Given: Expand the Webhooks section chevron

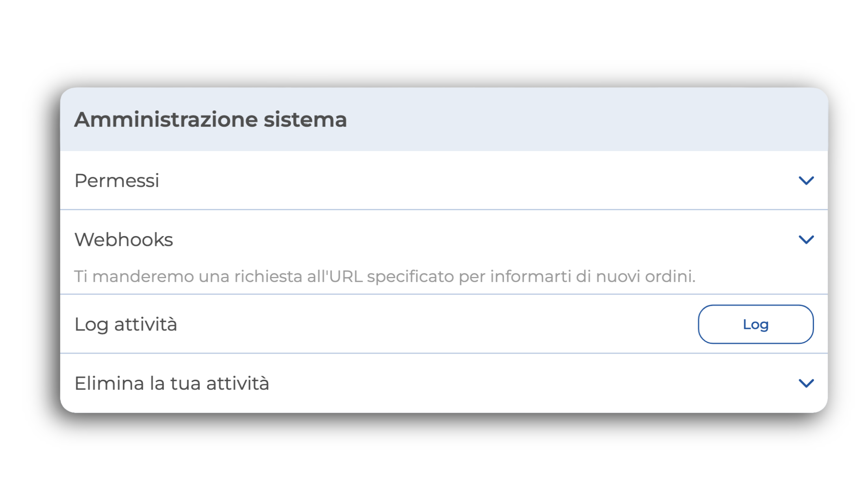Looking at the screenshot, I should pos(806,240).
